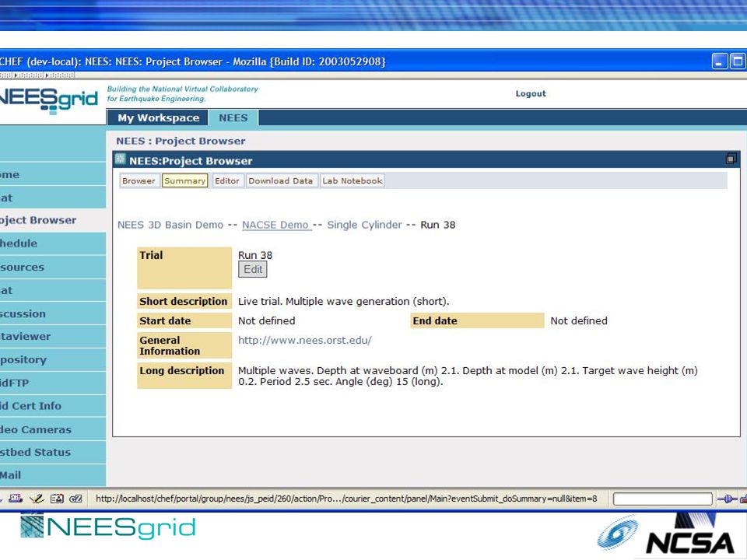Select Project Browser in the sidebar
The width and height of the screenshot is (747, 560).
coord(53,220)
